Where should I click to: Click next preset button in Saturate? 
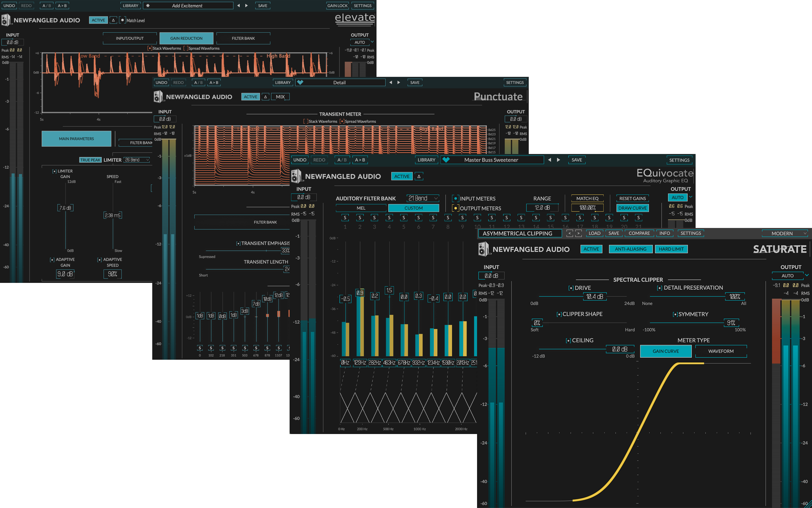pos(579,233)
